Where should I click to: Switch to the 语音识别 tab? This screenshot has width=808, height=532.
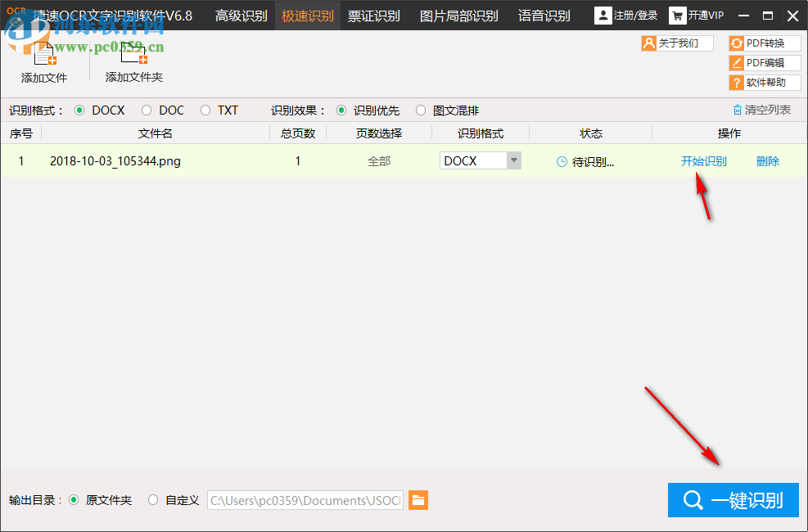pyautogui.click(x=543, y=15)
